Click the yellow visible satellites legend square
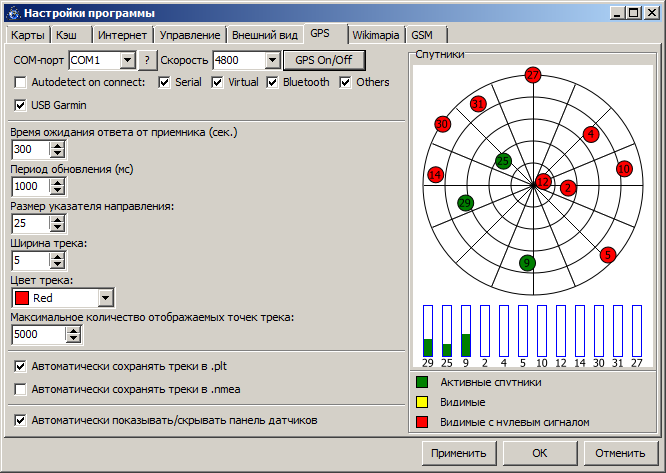 click(422, 402)
